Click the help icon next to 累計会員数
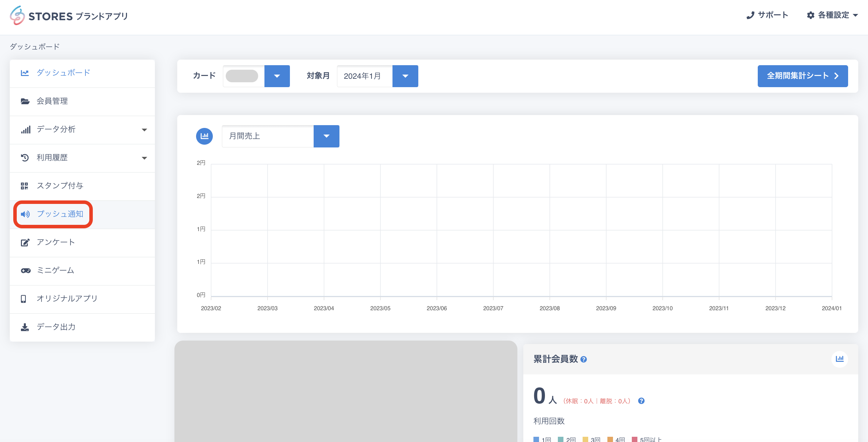 coord(584,359)
